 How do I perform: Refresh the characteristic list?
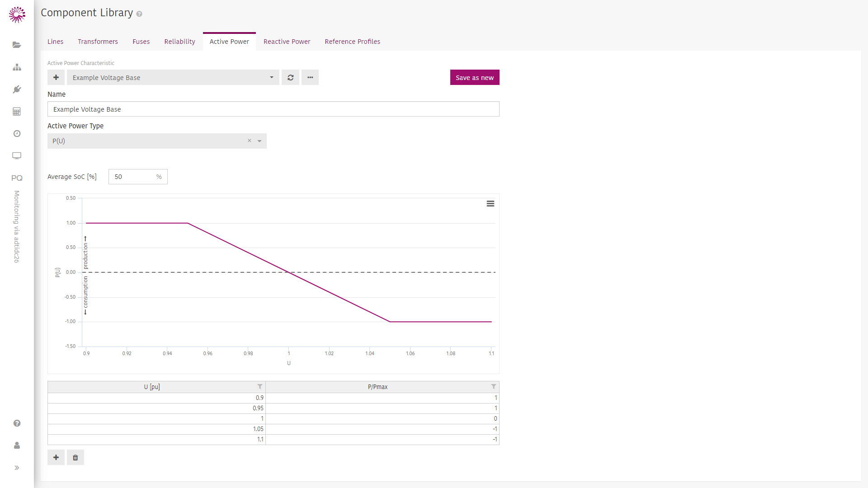tap(291, 77)
